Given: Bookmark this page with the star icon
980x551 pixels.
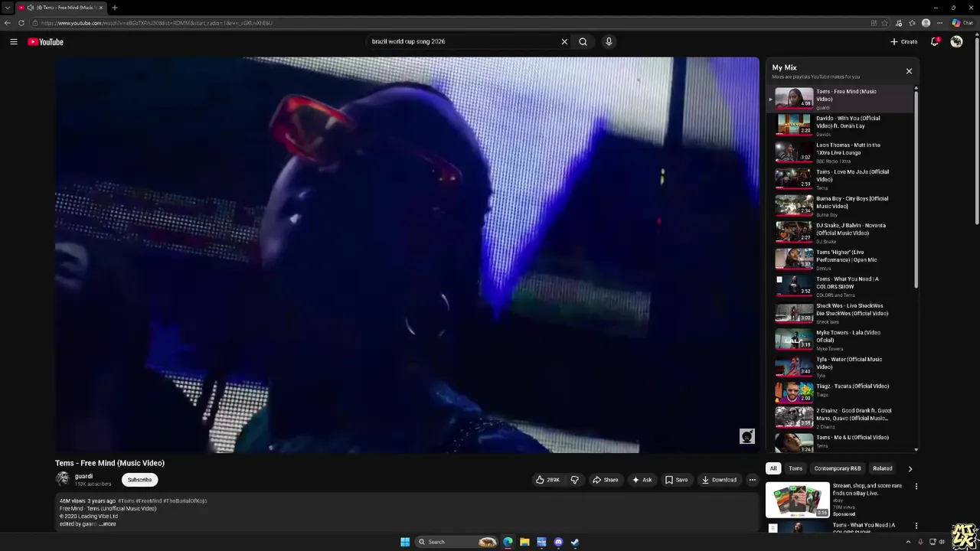Looking at the screenshot, I should (x=884, y=23).
